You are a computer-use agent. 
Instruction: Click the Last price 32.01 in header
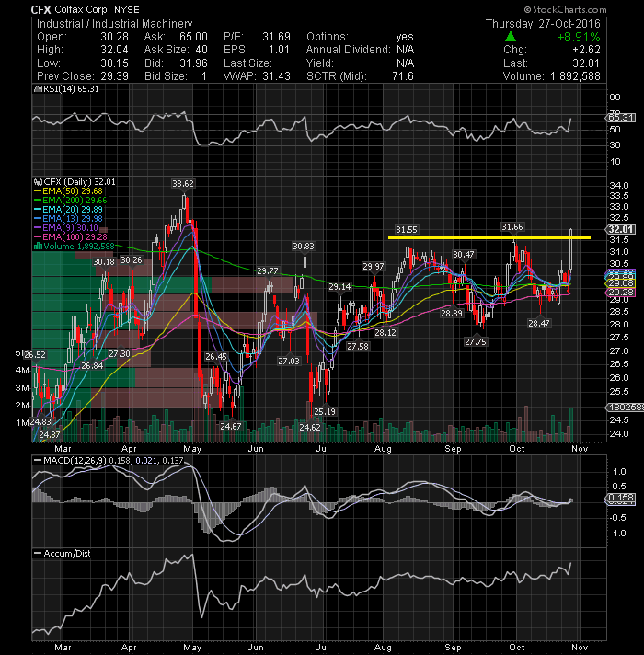coord(586,63)
